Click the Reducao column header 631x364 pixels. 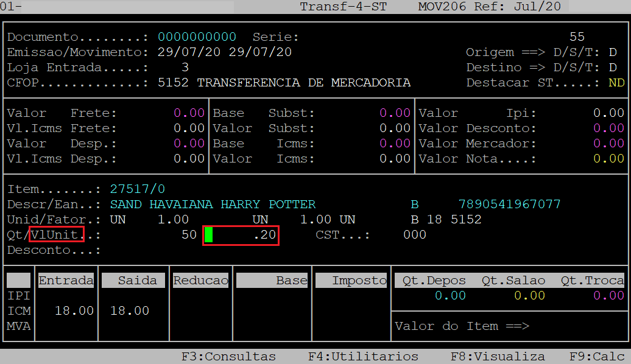[200, 281]
